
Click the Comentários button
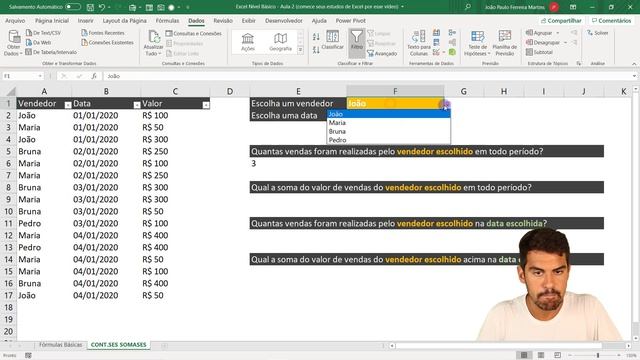coord(611,20)
